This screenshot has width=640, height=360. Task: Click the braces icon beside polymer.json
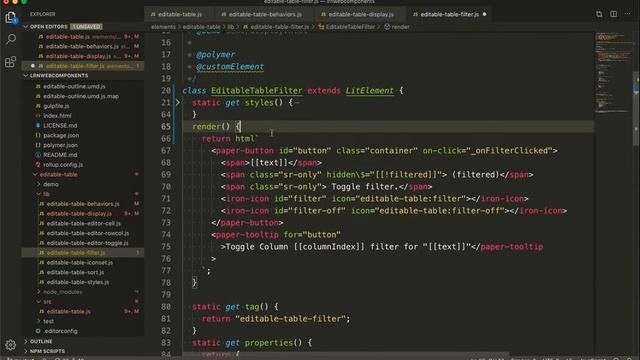coord(38,145)
